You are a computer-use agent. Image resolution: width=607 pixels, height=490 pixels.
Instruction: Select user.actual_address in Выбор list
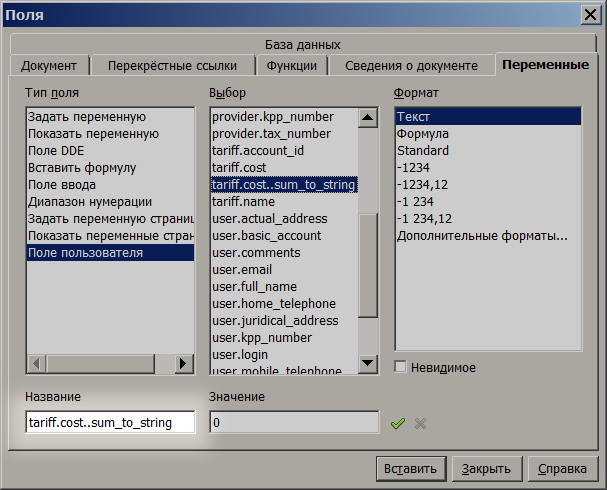click(285, 219)
